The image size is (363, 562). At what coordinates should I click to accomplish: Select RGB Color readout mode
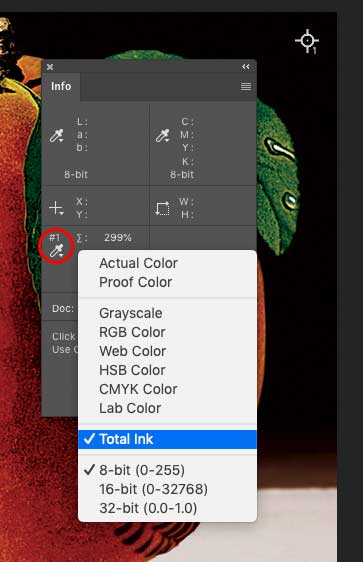(x=167, y=332)
